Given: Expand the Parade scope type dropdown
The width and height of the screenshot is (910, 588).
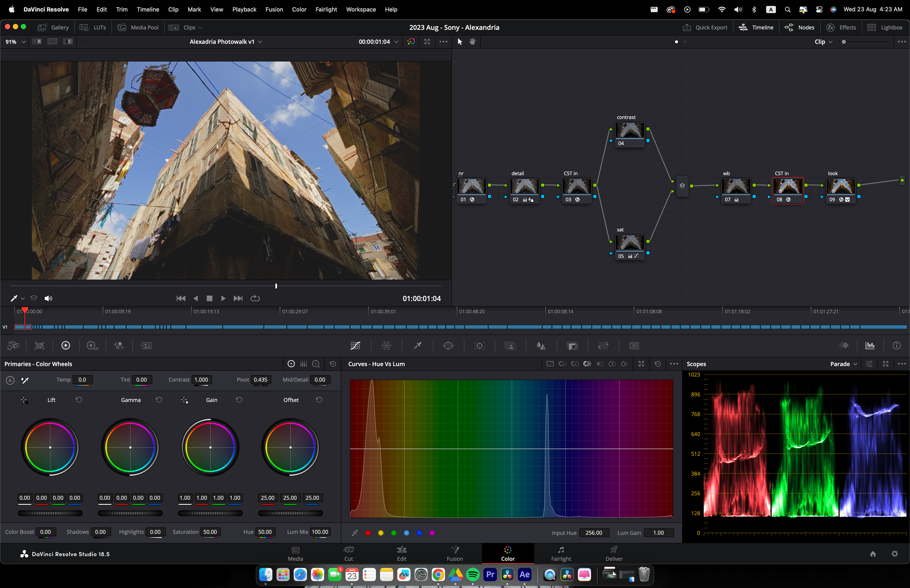Looking at the screenshot, I should 844,364.
